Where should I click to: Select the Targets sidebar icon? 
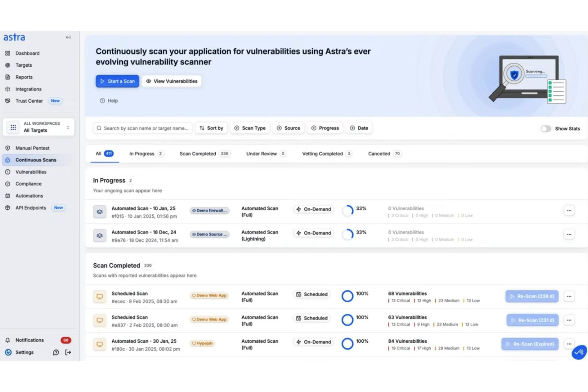pyautogui.click(x=23, y=65)
